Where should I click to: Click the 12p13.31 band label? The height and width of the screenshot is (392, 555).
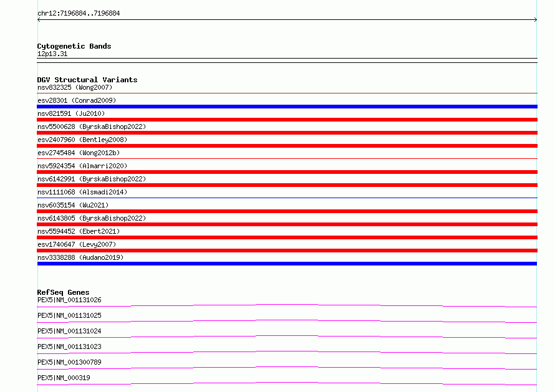(52, 54)
